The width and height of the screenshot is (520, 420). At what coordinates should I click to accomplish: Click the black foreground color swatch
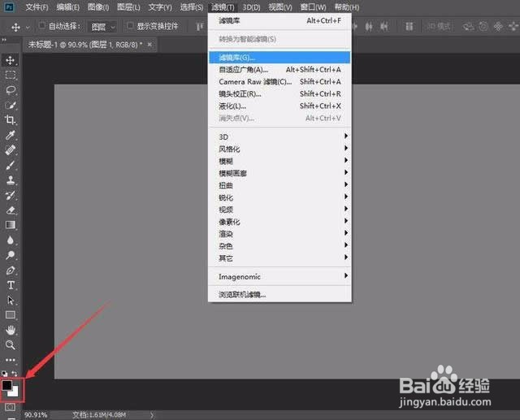(7, 385)
